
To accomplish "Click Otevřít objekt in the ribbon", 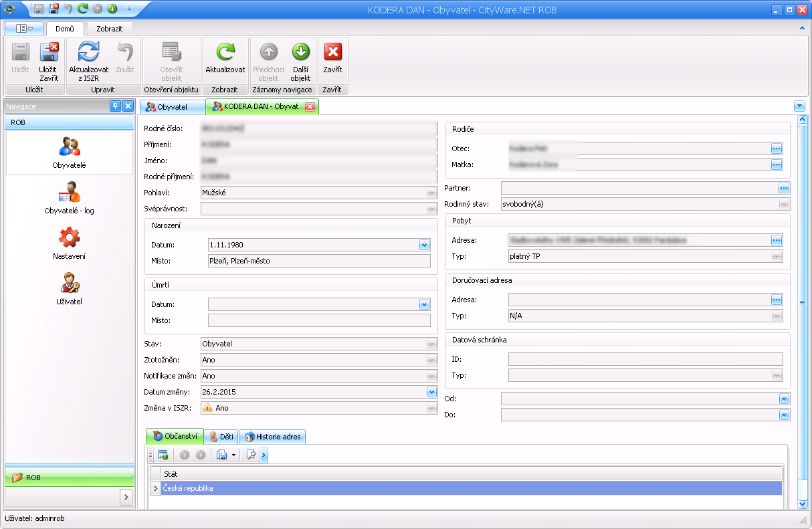I will click(171, 62).
